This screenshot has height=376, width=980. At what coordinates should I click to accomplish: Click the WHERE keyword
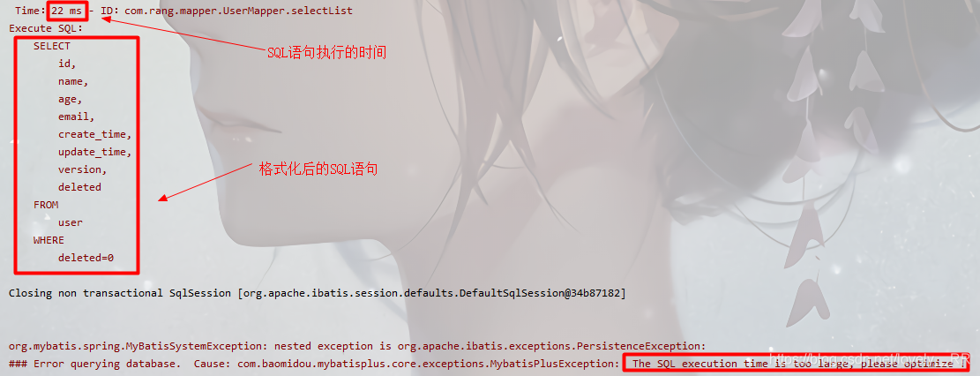(49, 239)
